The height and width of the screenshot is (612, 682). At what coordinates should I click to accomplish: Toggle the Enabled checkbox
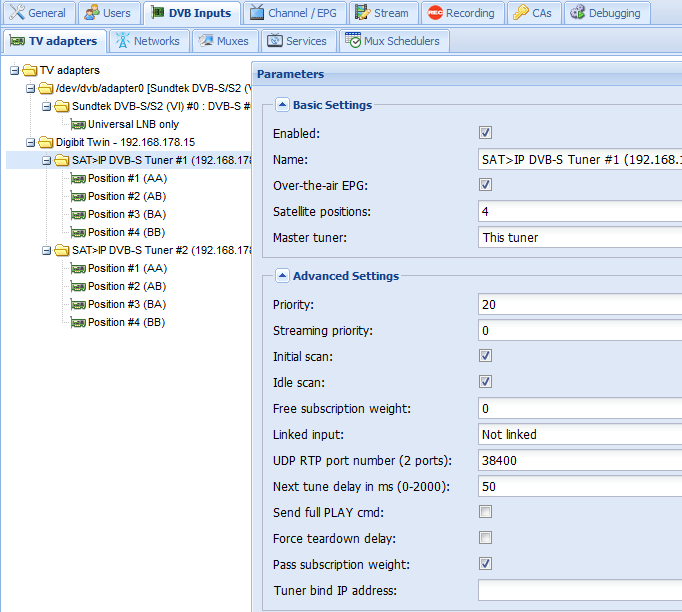pos(485,133)
